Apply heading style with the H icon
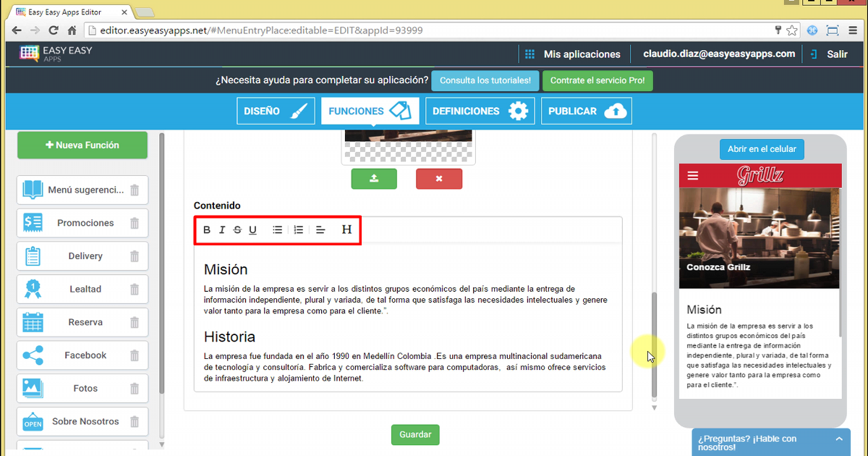868x456 pixels. click(x=320, y=229)
